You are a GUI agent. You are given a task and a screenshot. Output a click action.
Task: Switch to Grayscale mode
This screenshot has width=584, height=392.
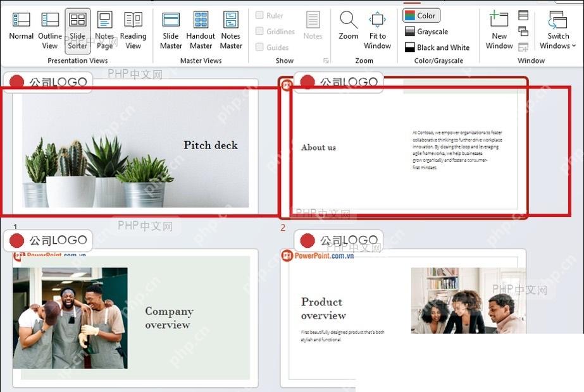pos(426,32)
